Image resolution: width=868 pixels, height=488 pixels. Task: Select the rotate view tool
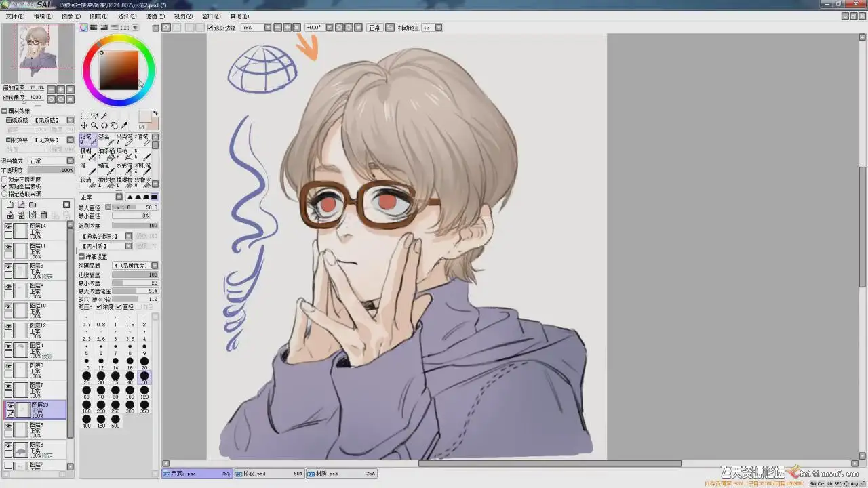104,125
